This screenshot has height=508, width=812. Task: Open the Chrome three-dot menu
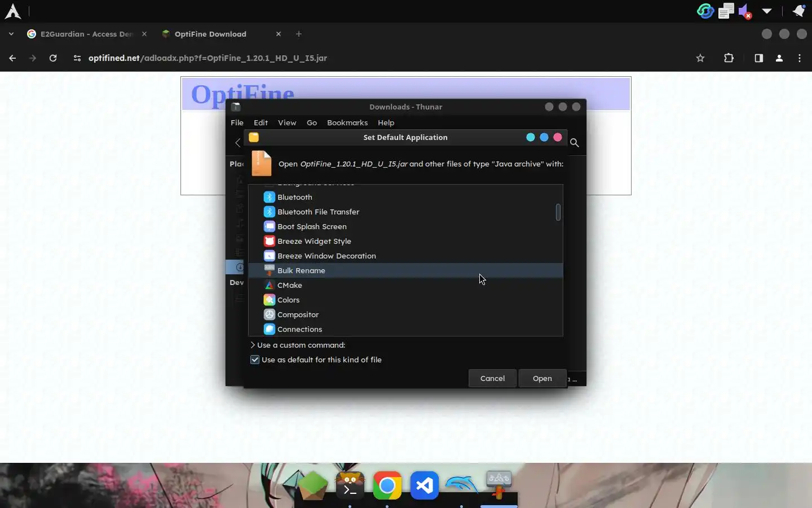coord(800,58)
